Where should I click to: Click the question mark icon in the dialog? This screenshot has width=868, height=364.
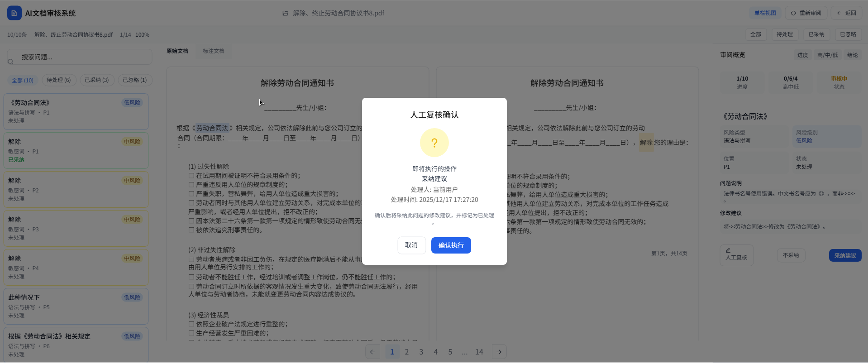click(434, 143)
